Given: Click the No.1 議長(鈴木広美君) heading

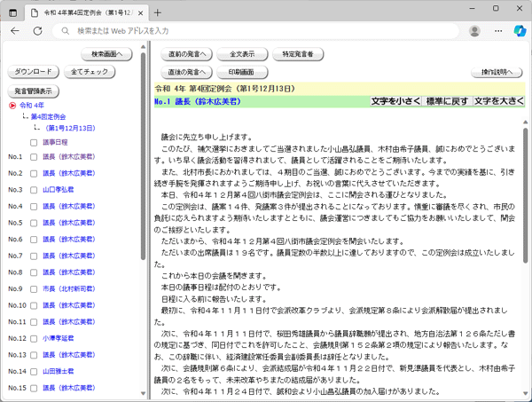Looking at the screenshot, I should [x=198, y=101].
